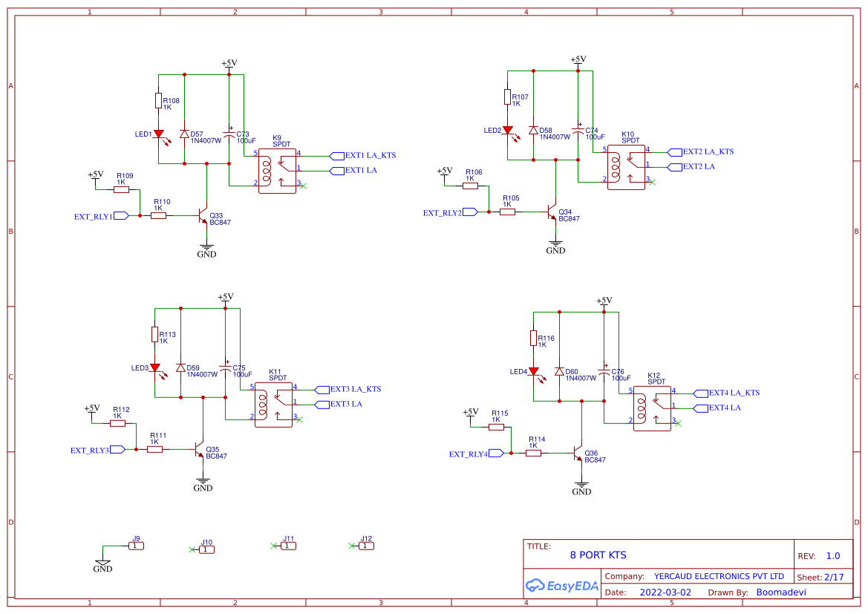Select connector J9 symbol
The height and width of the screenshot is (614, 868).
point(134,544)
